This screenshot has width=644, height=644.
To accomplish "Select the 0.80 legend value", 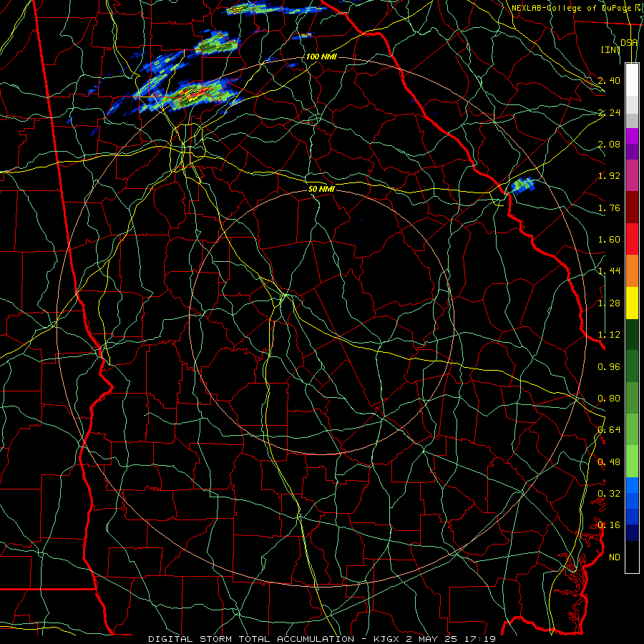I will 609,399.
